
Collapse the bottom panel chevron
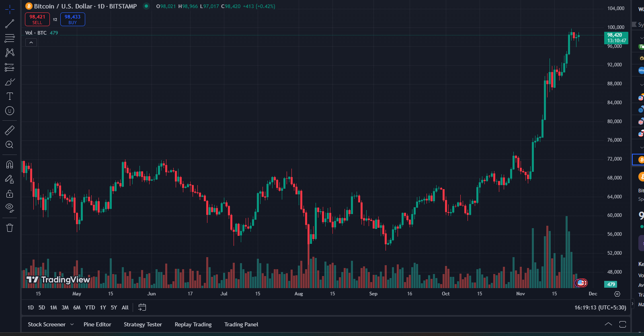(608, 324)
